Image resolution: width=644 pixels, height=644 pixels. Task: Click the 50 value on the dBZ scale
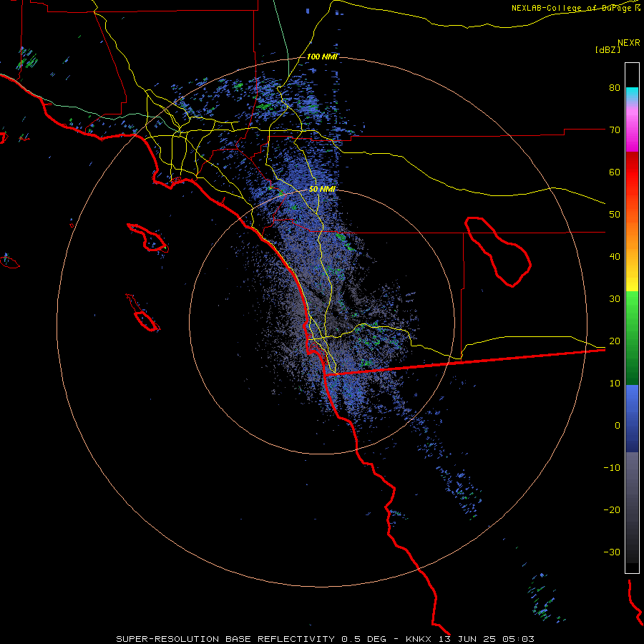coord(615,215)
